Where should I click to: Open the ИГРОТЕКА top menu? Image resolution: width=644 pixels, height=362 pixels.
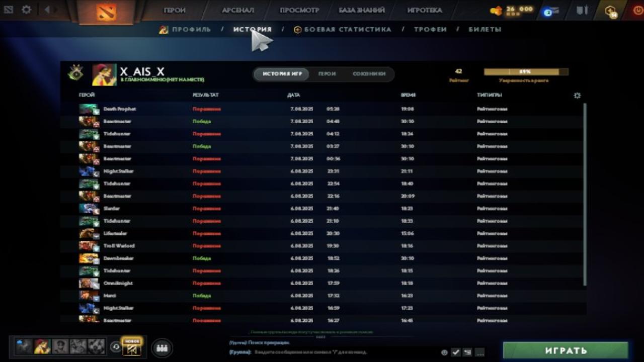[425, 10]
